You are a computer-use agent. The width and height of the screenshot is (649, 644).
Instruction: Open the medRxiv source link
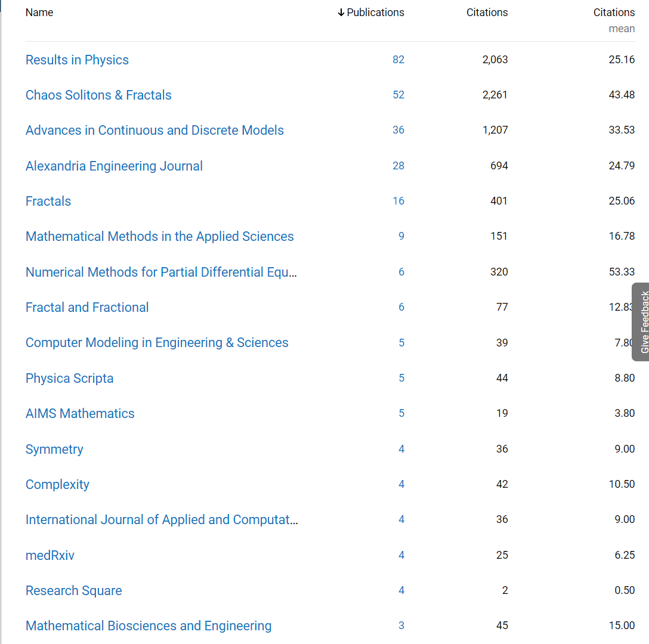click(x=50, y=555)
